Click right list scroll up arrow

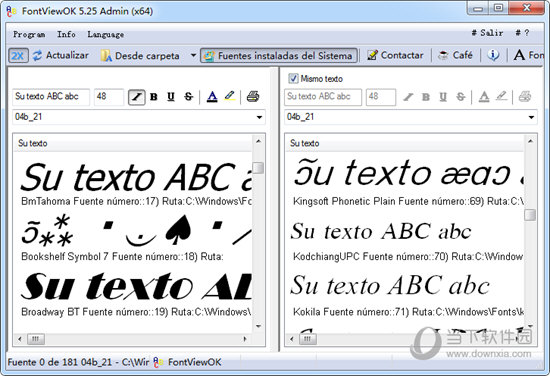tap(530, 141)
